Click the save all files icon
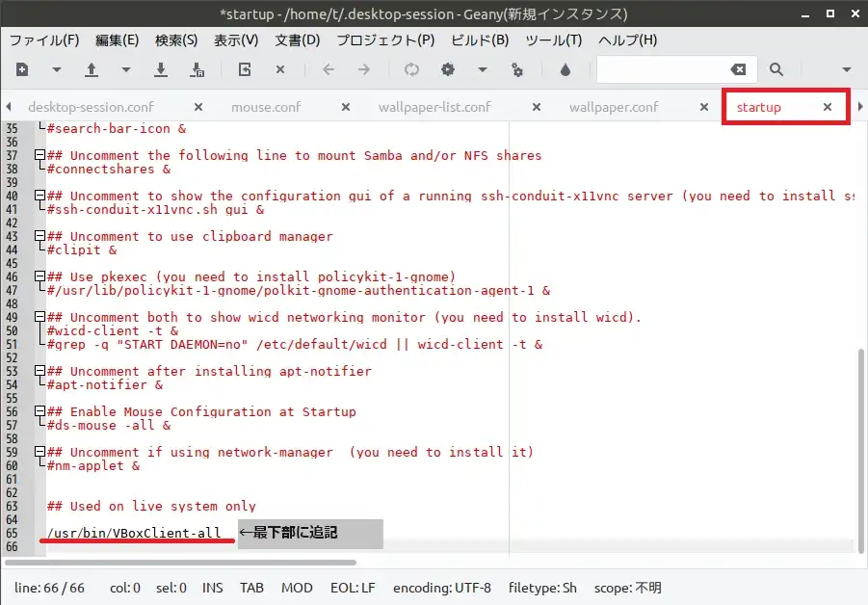The width and height of the screenshot is (868, 605). (x=197, y=69)
